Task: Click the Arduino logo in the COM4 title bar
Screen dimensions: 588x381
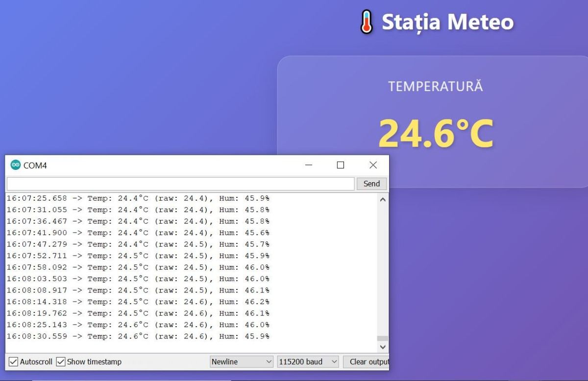Action: [x=16, y=166]
